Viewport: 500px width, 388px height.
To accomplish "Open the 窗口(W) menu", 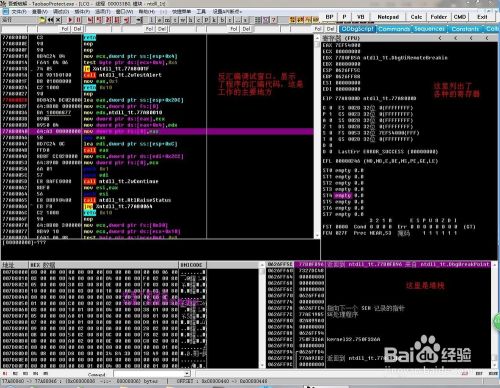I will (x=124, y=12).
